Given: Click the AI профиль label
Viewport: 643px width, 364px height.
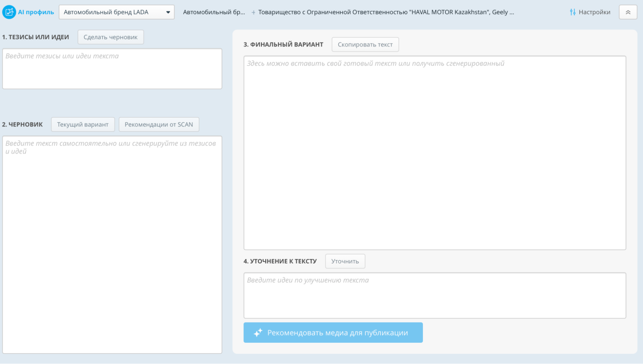Looking at the screenshot, I should (36, 12).
